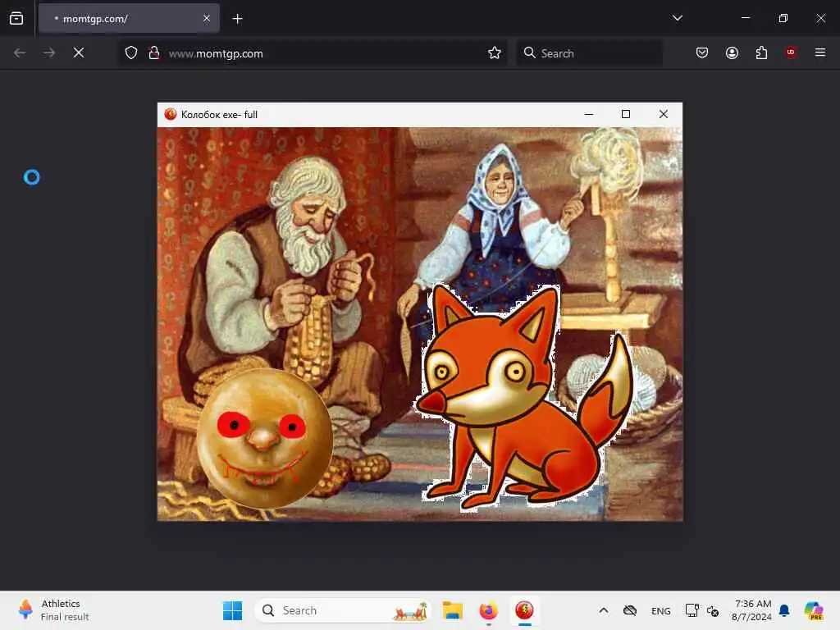This screenshot has height=630, width=840.
Task: Click the red-eyed Kolobok character
Action: [265, 438]
